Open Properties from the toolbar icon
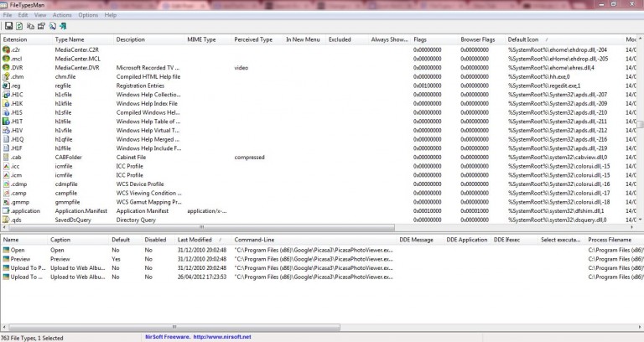 (40, 27)
